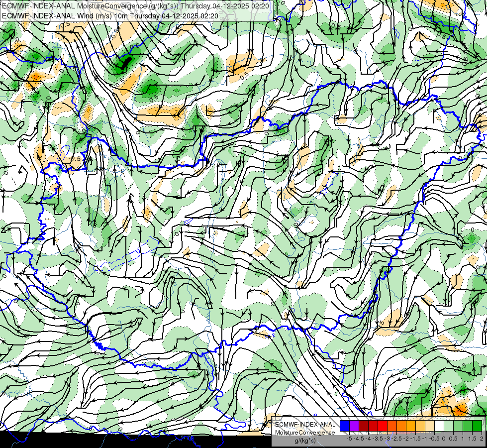Viewport: 487px width, 448px height.
Task: Select the white swatch (-0.5 to 0)
Action: [439, 426]
